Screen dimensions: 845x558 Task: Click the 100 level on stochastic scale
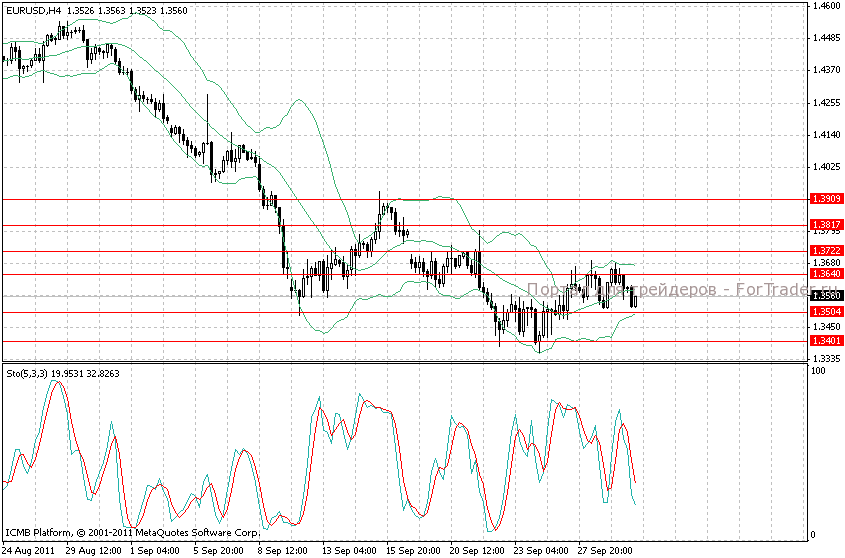click(817, 371)
